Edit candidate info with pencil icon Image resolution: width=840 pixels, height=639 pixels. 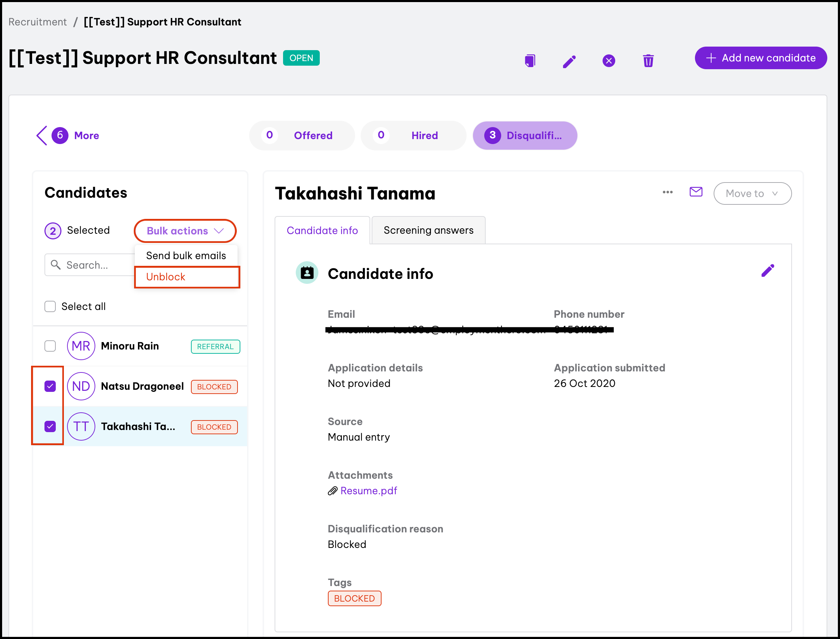pos(767,271)
